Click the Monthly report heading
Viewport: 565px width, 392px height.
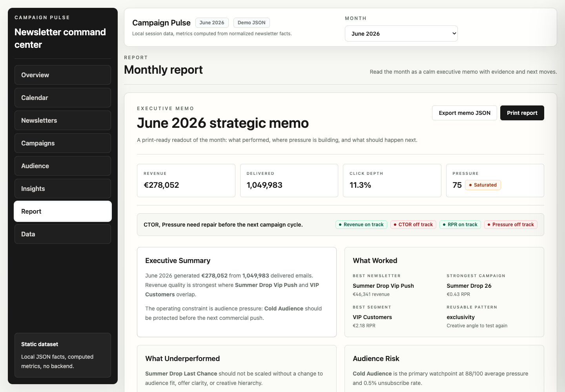(x=163, y=70)
